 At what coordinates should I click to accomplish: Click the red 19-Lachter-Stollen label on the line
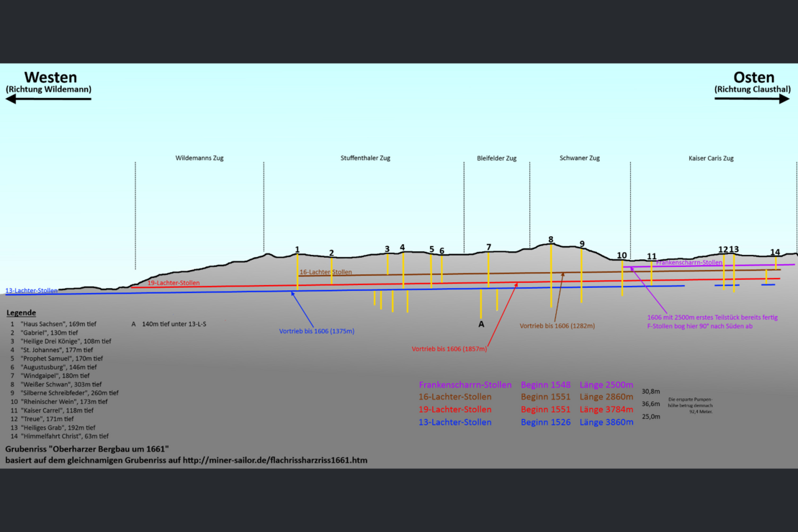[174, 283]
